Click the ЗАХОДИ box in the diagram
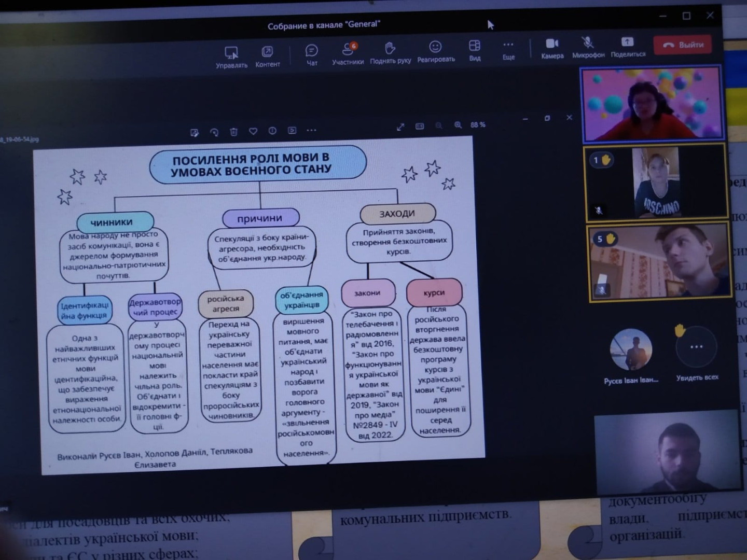This screenshot has height=560, width=747. [397, 213]
